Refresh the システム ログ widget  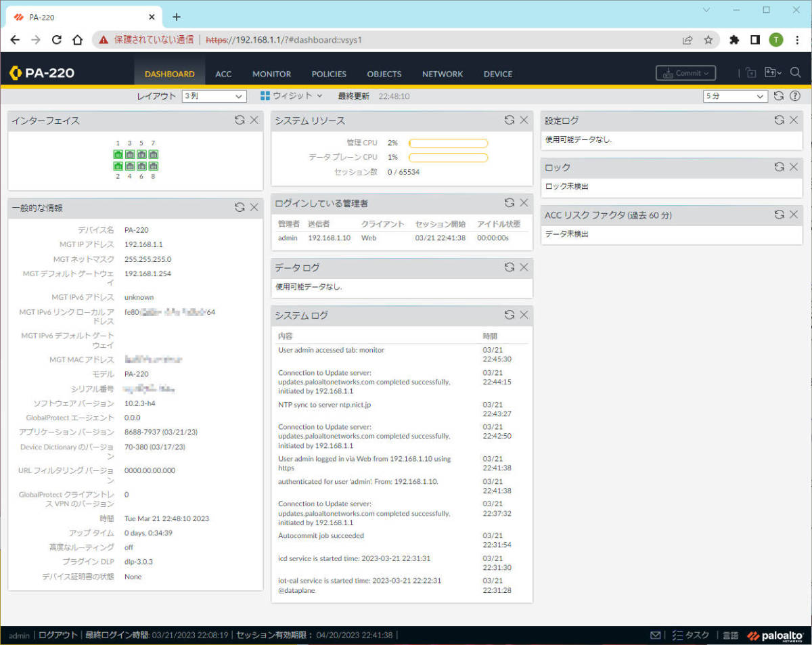click(x=510, y=315)
